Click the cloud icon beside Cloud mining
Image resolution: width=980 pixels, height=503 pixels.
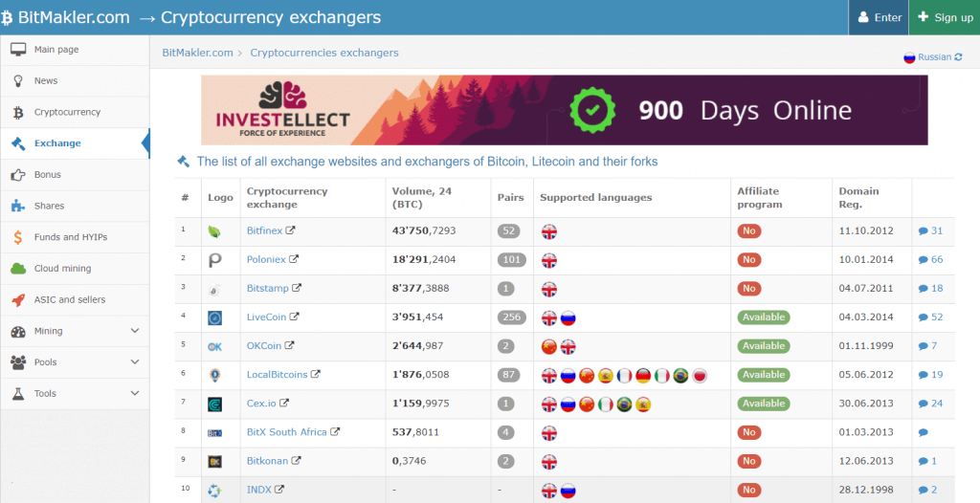18,269
